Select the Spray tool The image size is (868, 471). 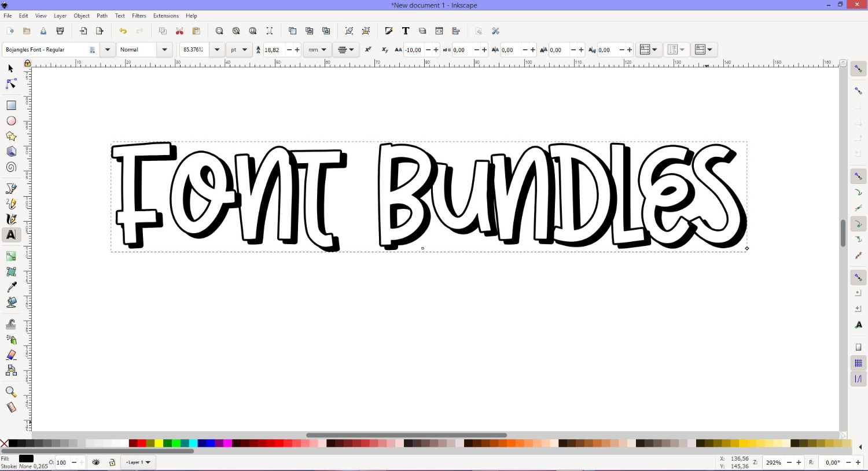[x=11, y=340]
